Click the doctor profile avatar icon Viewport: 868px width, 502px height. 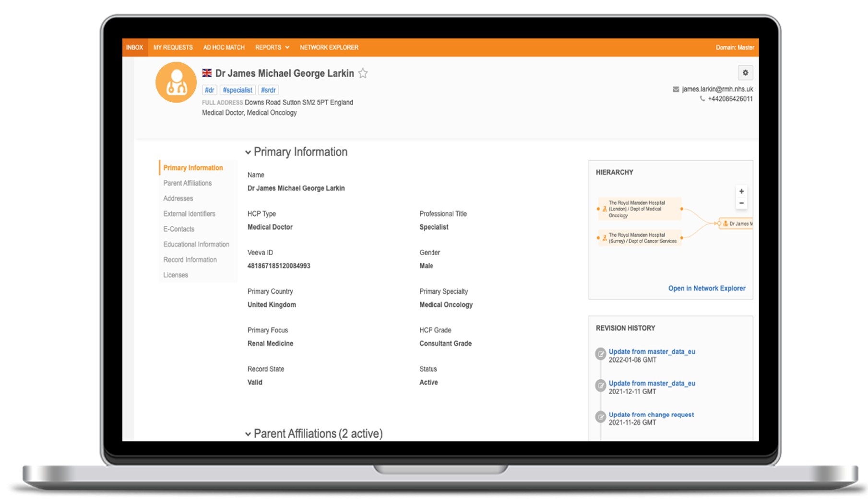click(x=176, y=82)
